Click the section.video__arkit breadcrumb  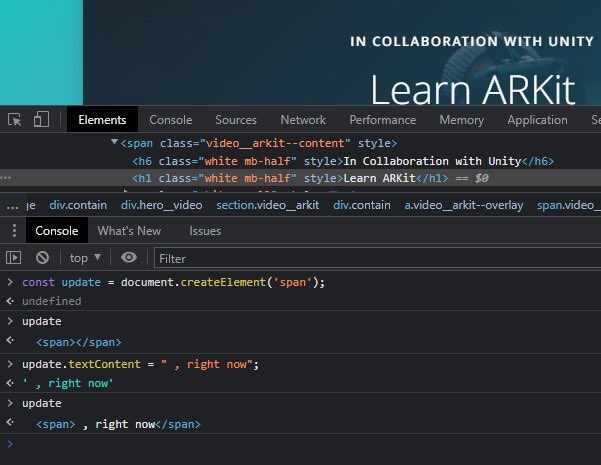coord(268,205)
